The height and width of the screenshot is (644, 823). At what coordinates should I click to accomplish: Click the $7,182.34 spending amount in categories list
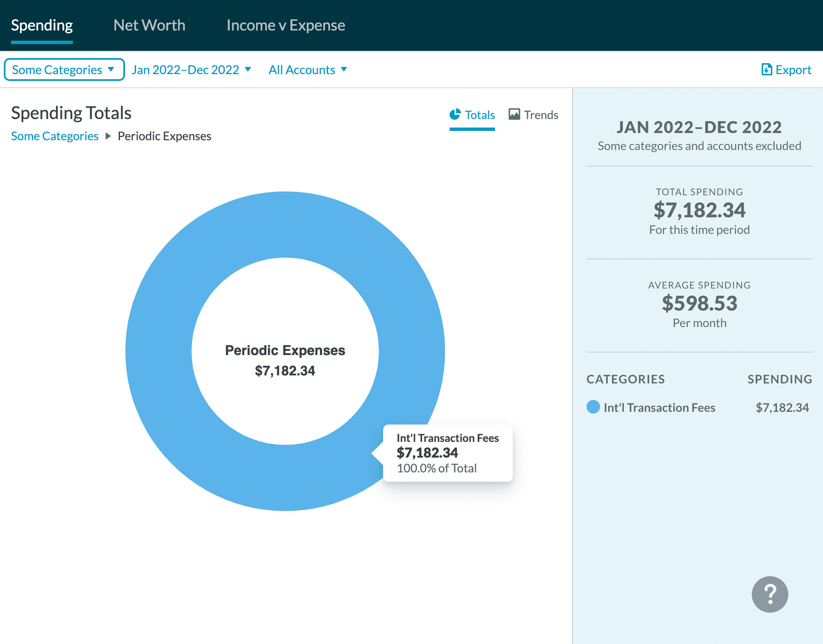[x=782, y=408]
